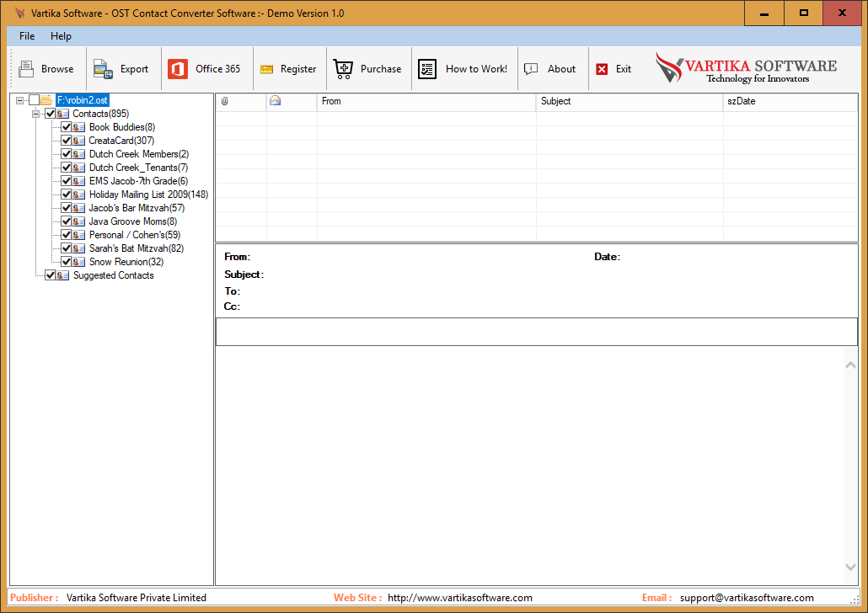Select the F:\robin2.ost tree label

click(x=83, y=100)
